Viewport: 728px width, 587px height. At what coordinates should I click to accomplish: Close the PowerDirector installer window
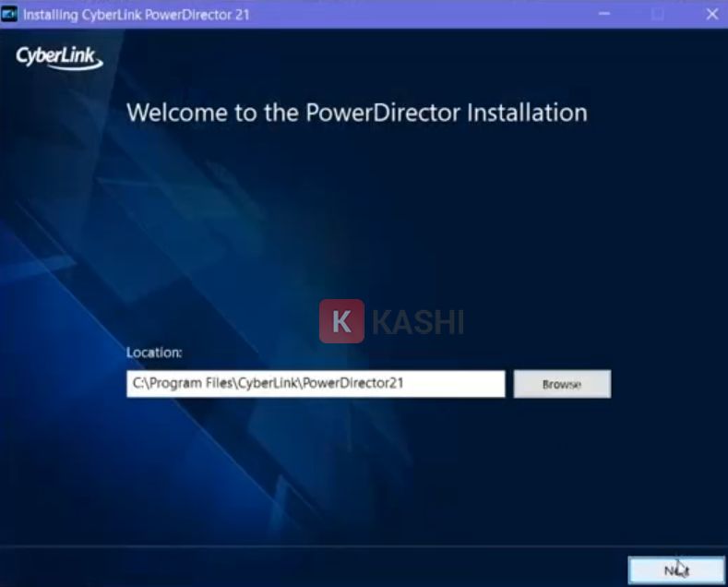[x=711, y=15]
